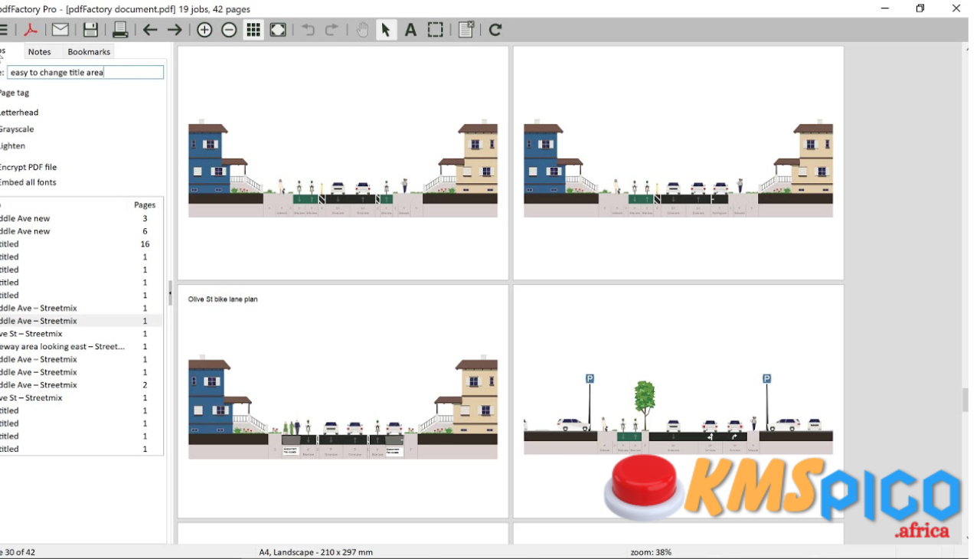Click the sidebar splitter collapse handle
This screenshot has width=980, height=559.
[170, 293]
